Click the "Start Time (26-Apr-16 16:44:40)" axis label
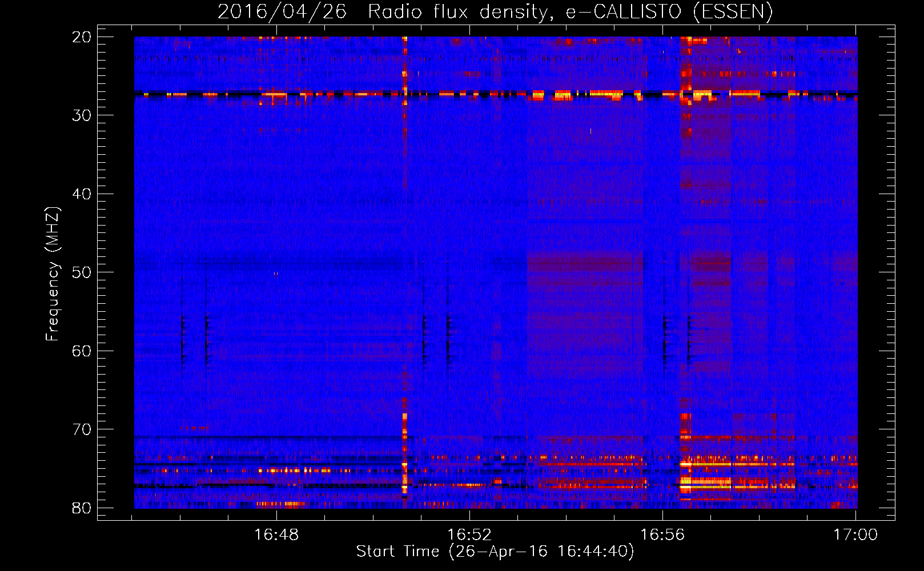Viewport: 924px width, 571px height. pos(495,552)
